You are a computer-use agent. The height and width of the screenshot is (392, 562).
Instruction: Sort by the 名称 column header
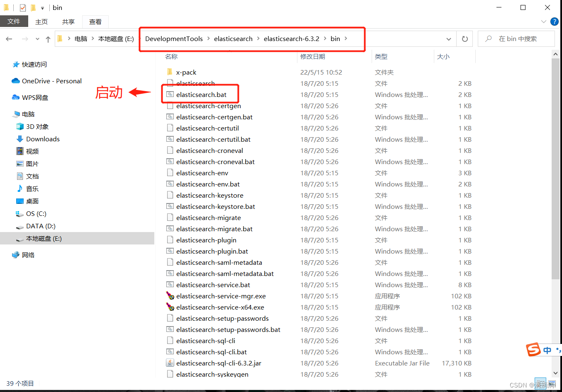pyautogui.click(x=171, y=57)
